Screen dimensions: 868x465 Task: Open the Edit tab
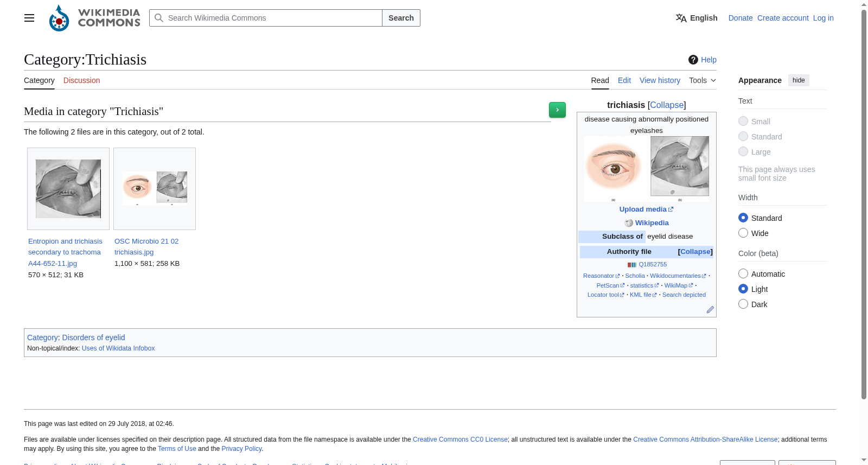click(x=624, y=80)
